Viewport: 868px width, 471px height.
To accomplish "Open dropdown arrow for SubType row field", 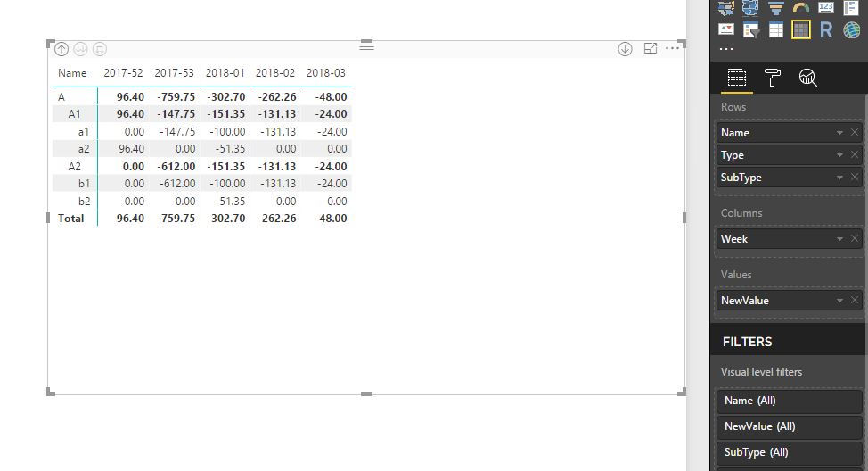I will (x=839, y=178).
